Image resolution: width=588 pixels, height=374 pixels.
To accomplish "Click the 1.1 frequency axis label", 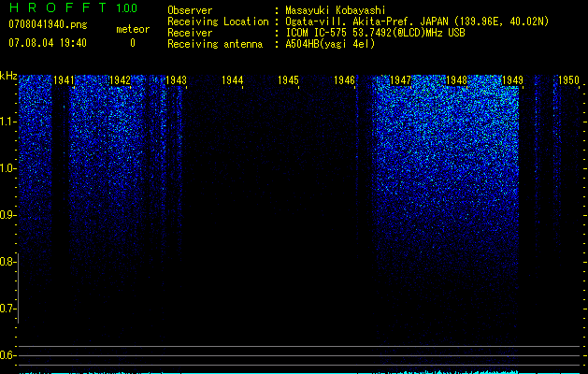I will click(x=7, y=122).
